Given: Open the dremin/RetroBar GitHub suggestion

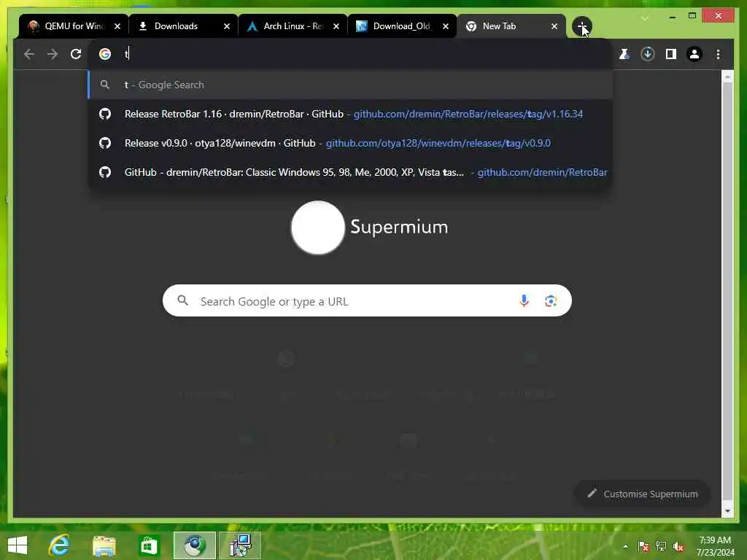Looking at the screenshot, I should pos(350,172).
